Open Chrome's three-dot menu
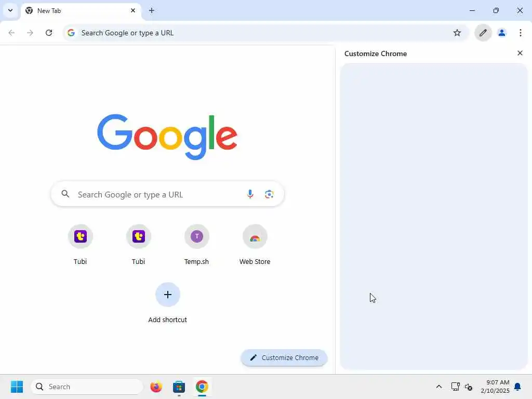The height and width of the screenshot is (399, 532). [x=520, y=33]
